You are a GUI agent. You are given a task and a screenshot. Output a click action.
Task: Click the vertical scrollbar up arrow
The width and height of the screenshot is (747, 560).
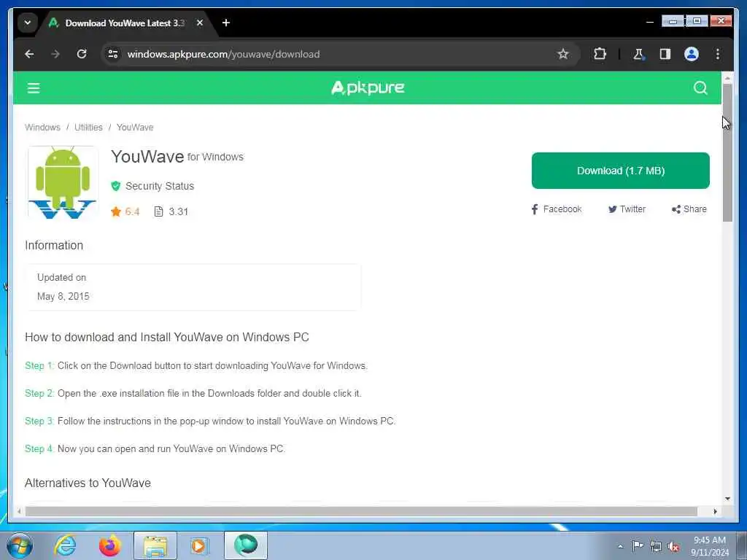[727, 77]
